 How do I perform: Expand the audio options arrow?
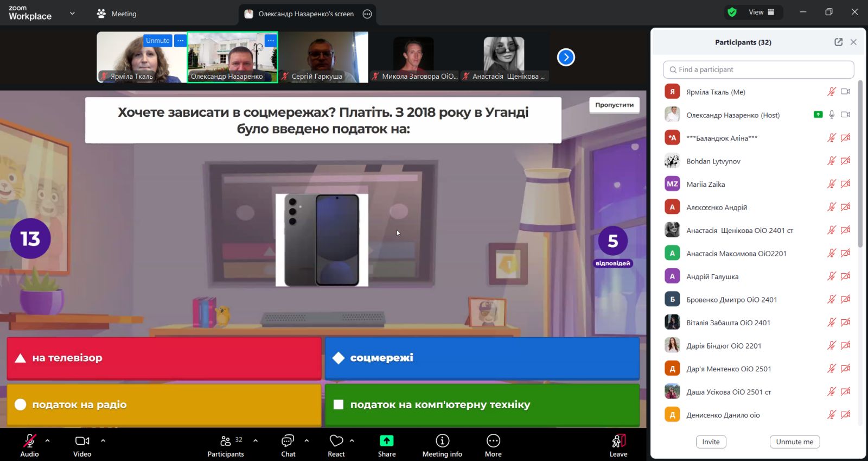point(48,441)
